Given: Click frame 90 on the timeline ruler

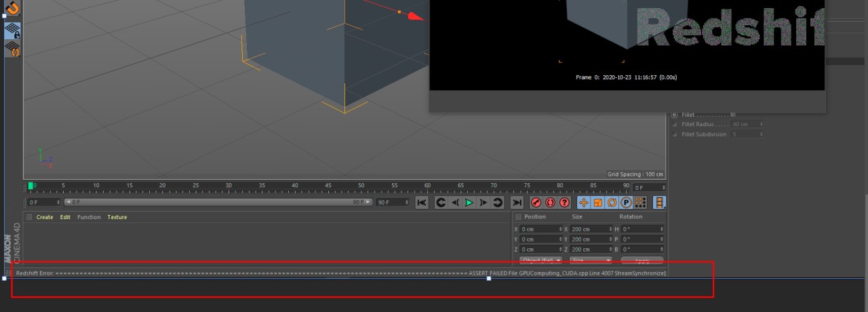Looking at the screenshot, I should (x=625, y=185).
